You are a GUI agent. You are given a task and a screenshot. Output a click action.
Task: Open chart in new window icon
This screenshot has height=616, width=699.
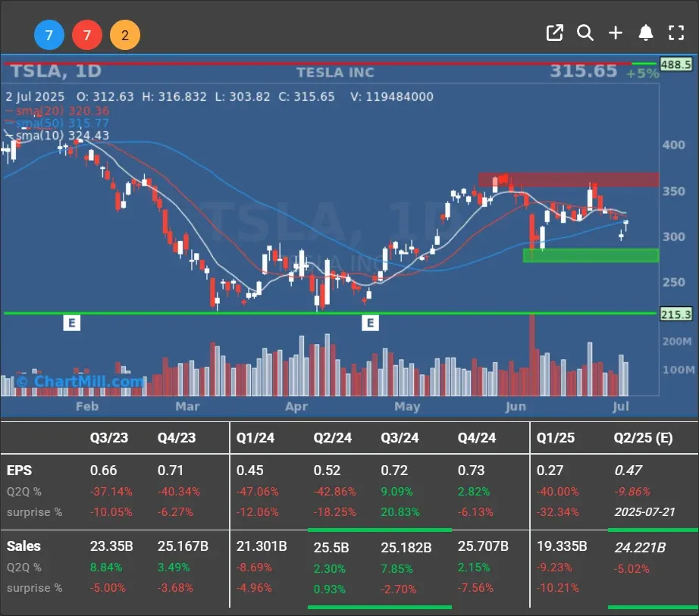(554, 33)
